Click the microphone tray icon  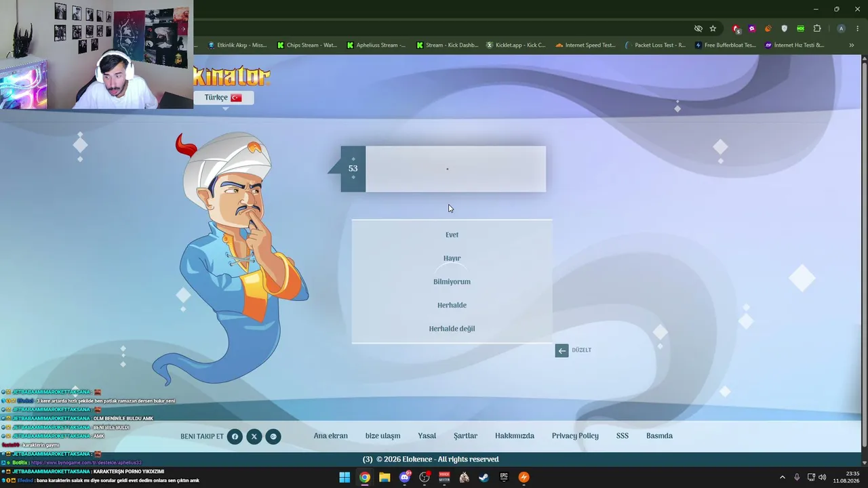[x=797, y=477]
